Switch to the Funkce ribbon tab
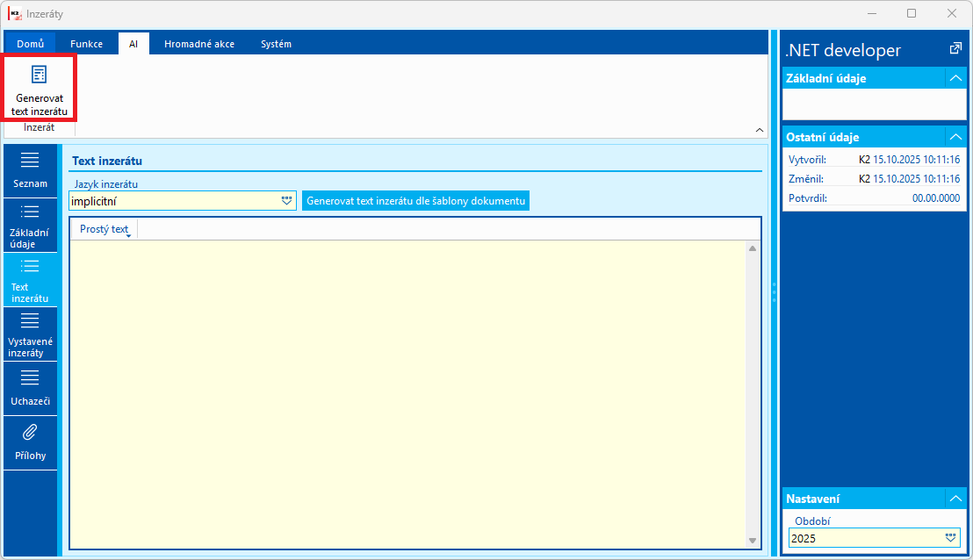 pos(86,44)
